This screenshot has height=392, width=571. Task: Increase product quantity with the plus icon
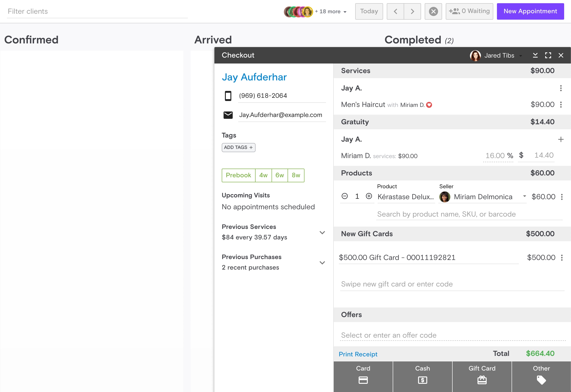coord(369,196)
